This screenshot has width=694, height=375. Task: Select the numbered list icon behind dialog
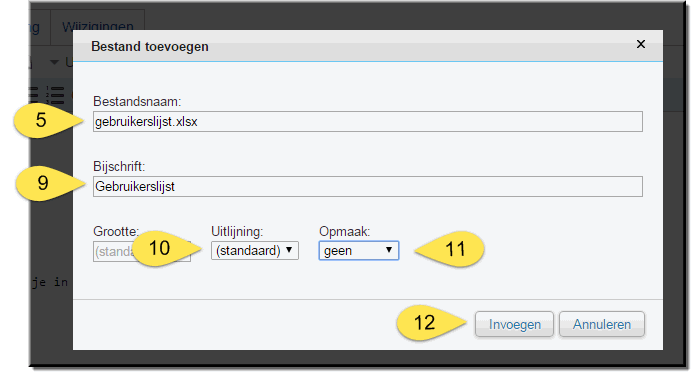click(55, 95)
